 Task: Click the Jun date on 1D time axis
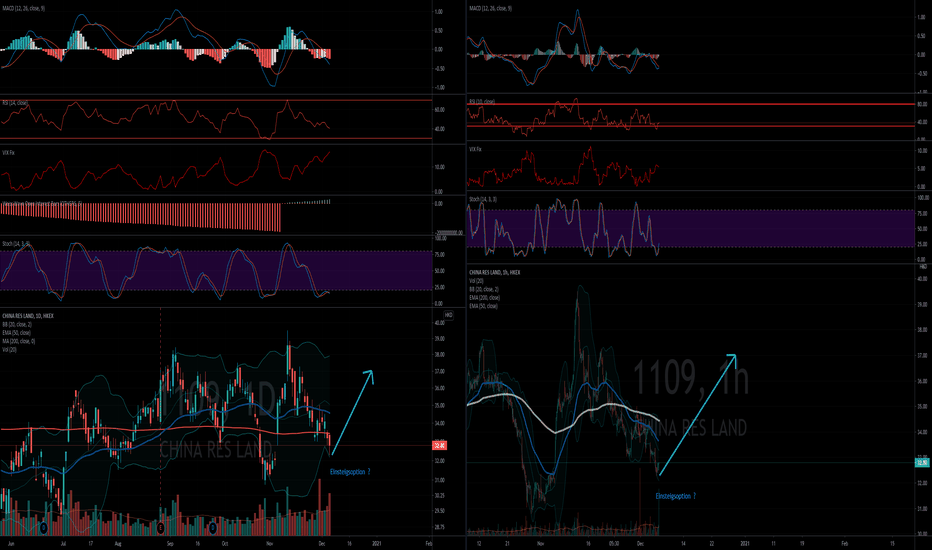[x=11, y=543]
